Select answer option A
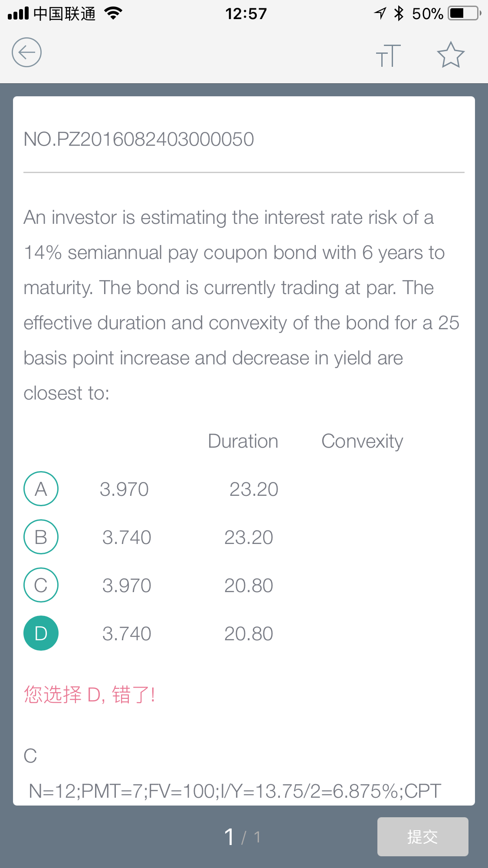The width and height of the screenshot is (488, 868). 41,489
